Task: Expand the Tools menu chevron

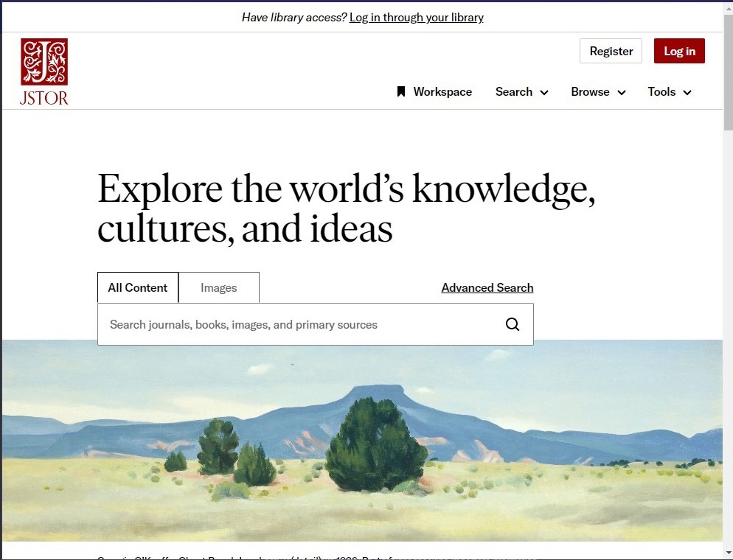Action: tap(687, 93)
